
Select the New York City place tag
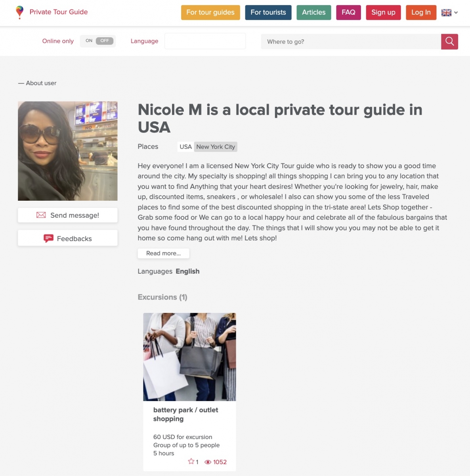pos(216,147)
